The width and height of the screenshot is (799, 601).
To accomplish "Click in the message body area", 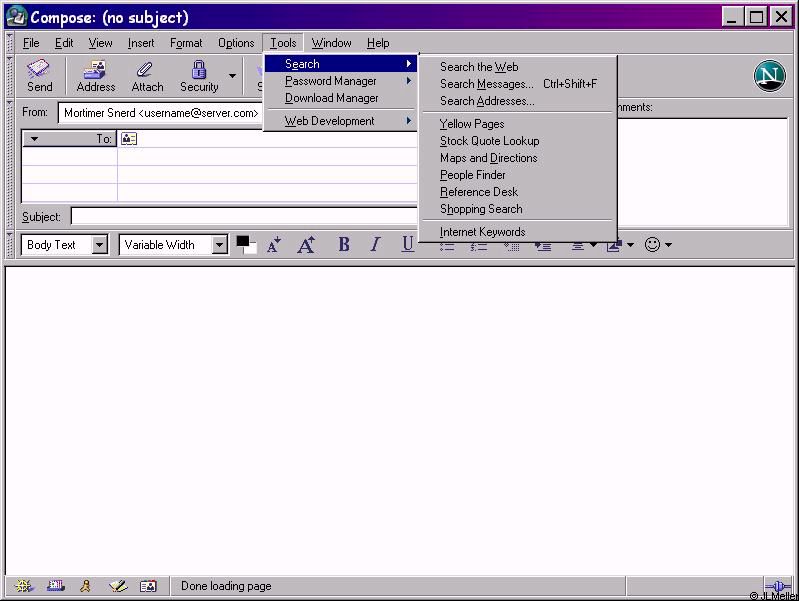I will point(400,421).
